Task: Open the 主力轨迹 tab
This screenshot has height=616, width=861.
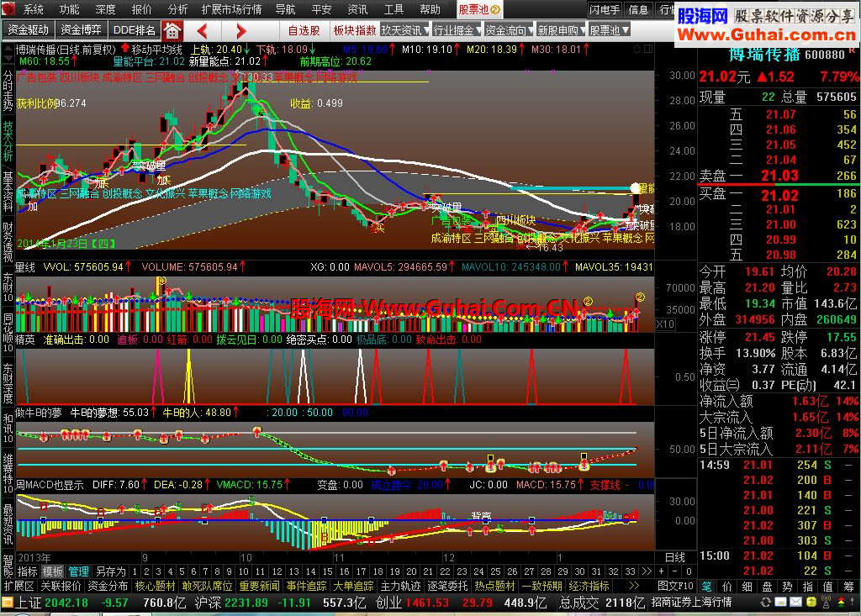Action: click(x=401, y=587)
